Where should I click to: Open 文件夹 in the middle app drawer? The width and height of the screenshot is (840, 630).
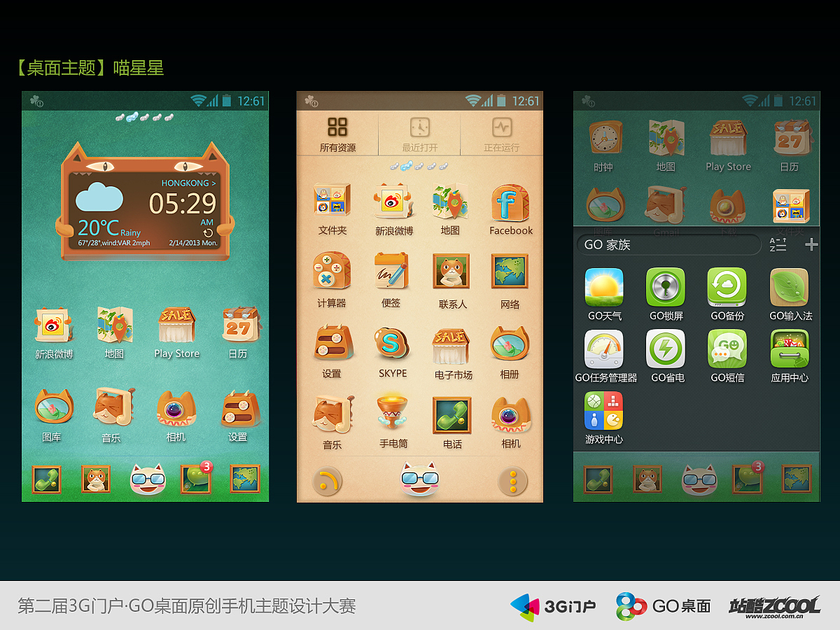(332, 202)
